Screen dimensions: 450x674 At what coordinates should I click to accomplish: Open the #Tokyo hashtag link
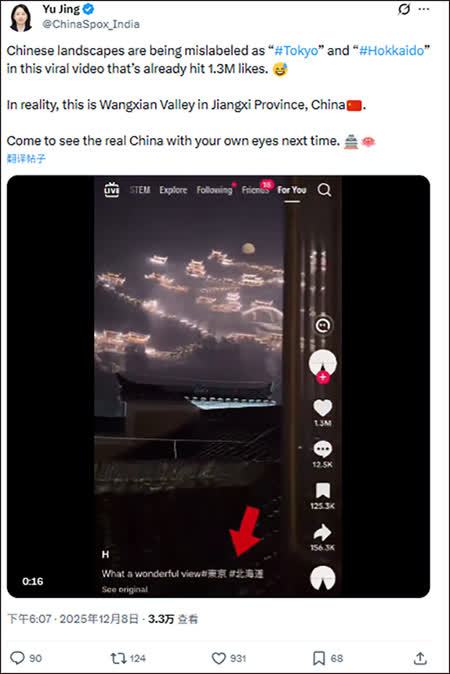[x=297, y=51]
